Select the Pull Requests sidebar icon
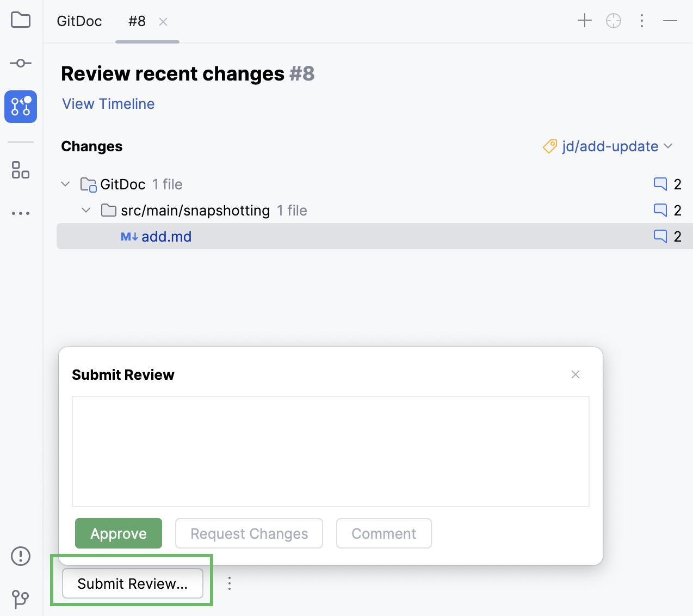Viewport: 693px width, 616px height. pyautogui.click(x=20, y=107)
